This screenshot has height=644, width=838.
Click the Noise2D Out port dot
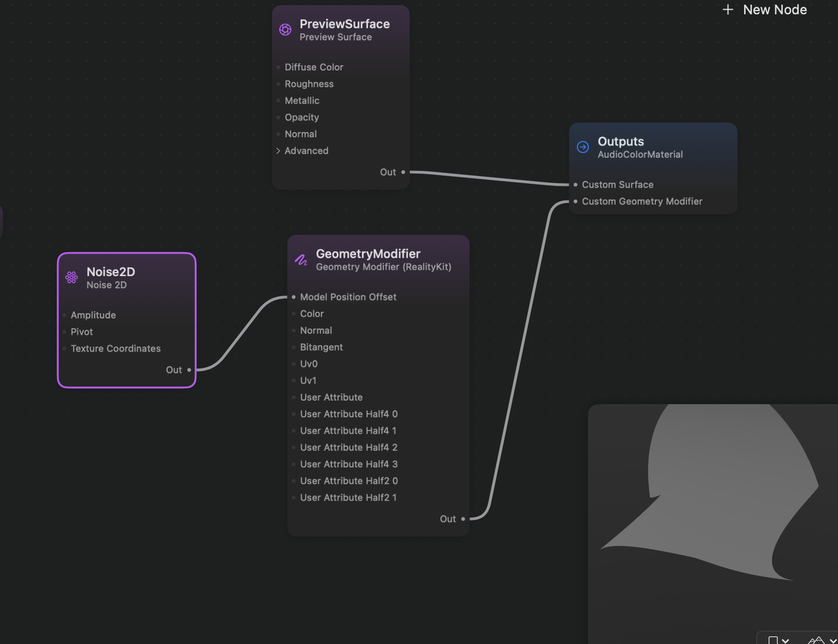(x=189, y=370)
